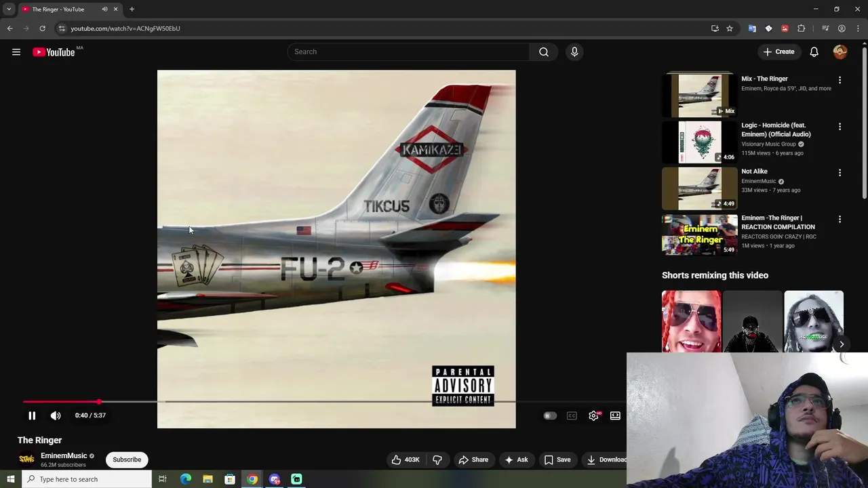Viewport: 868px width, 488px height.
Task: Open Eminem - The Ringer Reaction Compilation title
Action: click(x=778, y=222)
